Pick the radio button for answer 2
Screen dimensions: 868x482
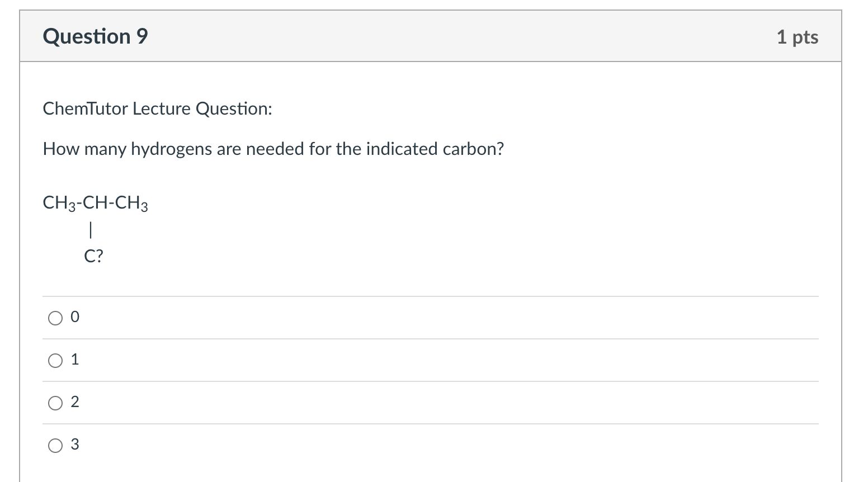point(55,403)
